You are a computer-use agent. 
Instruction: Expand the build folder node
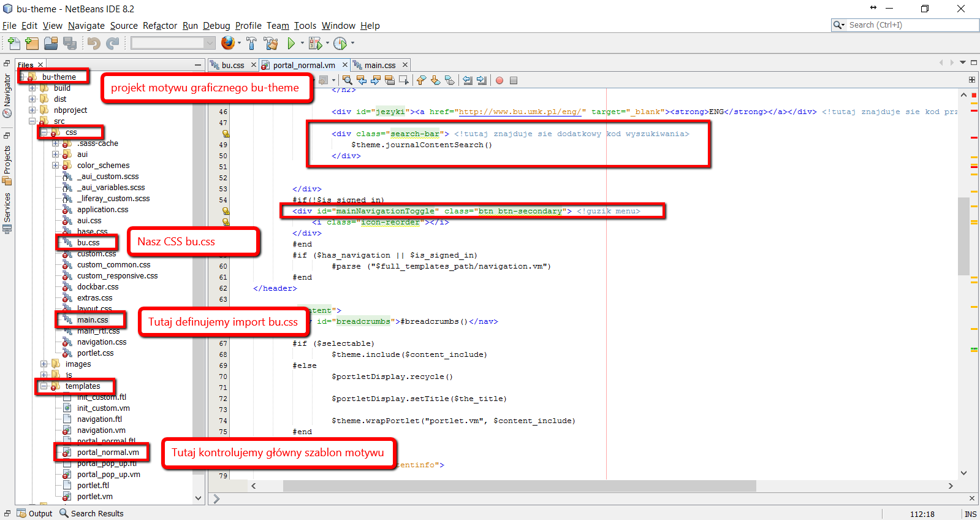(x=32, y=88)
